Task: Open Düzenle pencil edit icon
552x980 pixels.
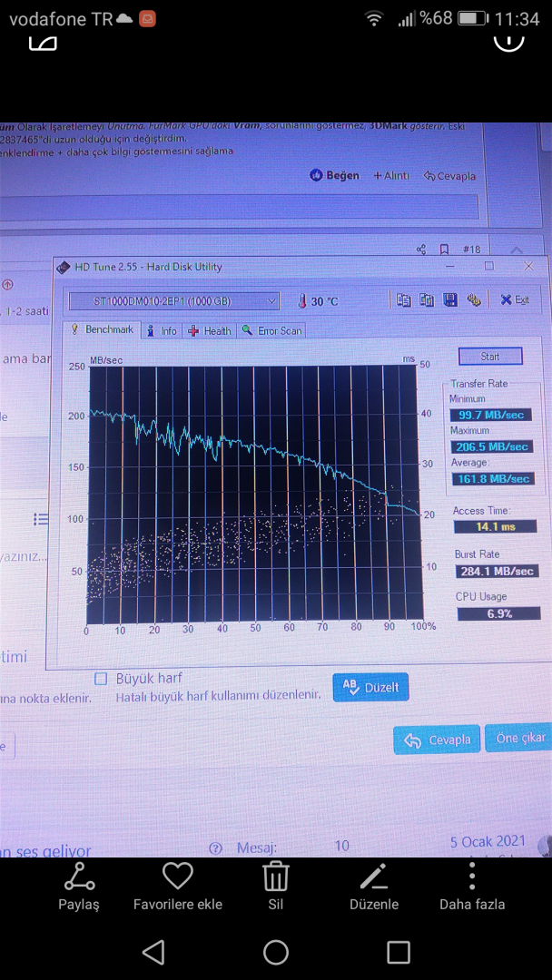Action: pos(374,877)
